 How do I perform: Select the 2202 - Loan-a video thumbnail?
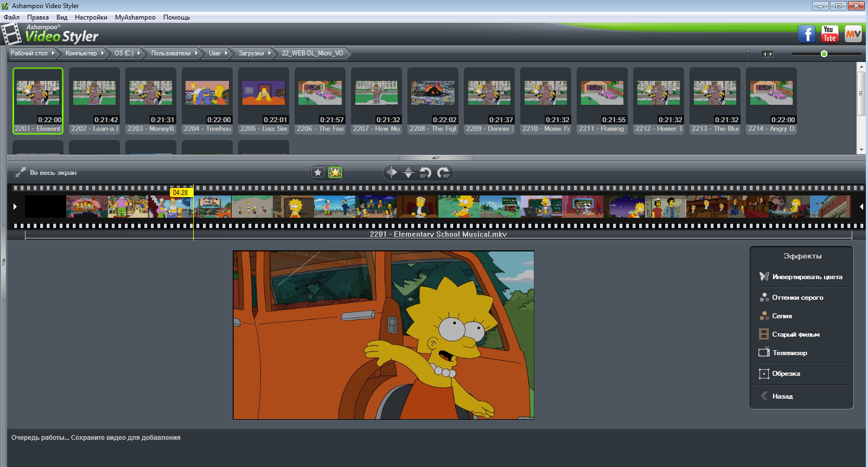pos(94,101)
